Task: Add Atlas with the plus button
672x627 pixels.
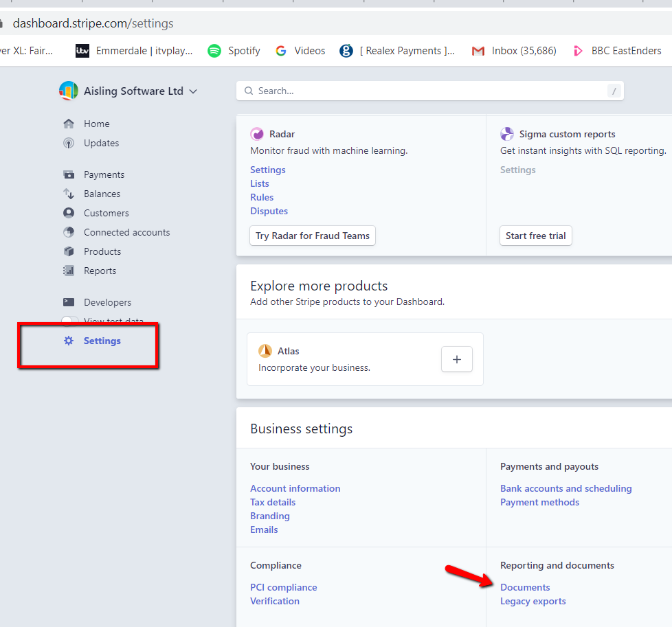Action: click(456, 359)
